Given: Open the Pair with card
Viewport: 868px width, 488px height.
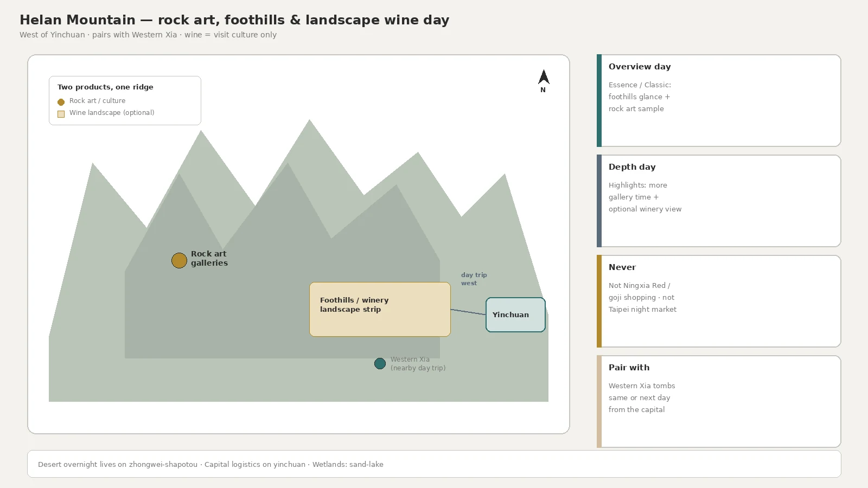Looking at the screenshot, I should [719, 401].
